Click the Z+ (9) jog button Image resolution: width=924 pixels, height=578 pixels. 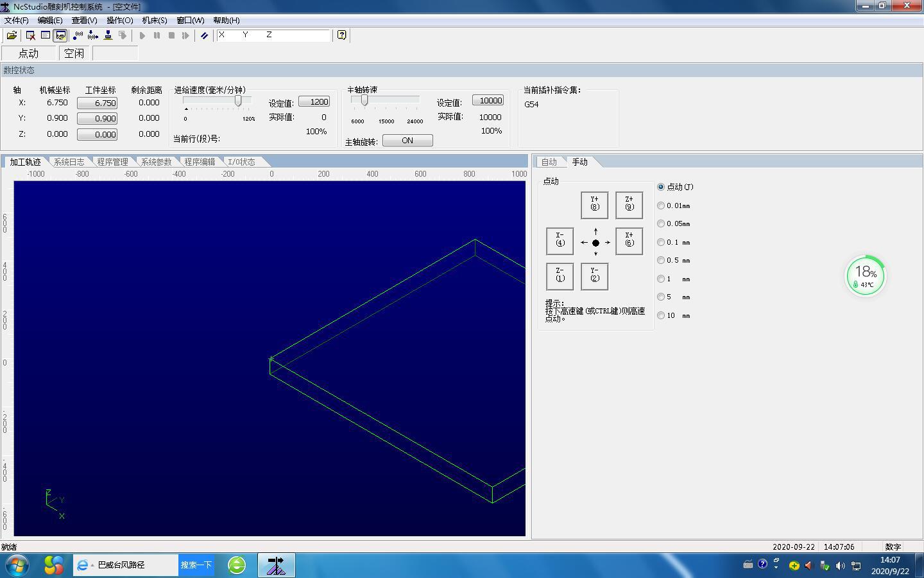(629, 206)
